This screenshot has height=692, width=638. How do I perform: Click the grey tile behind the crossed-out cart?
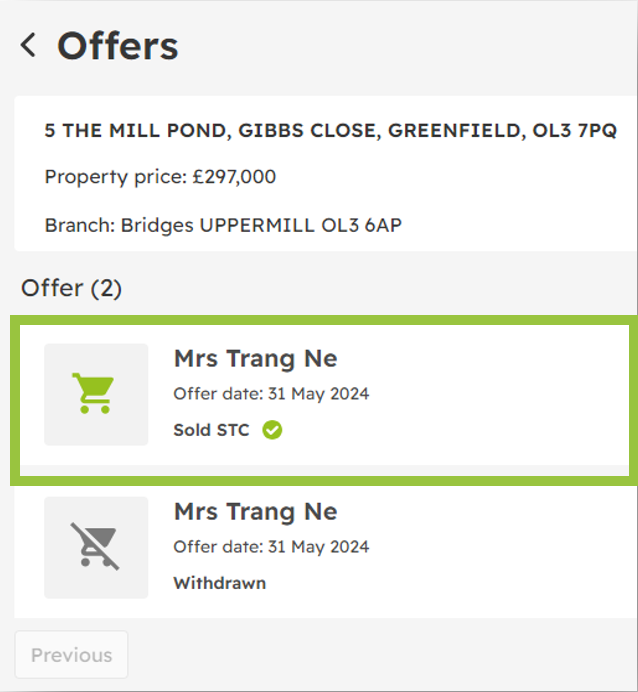tap(96, 548)
